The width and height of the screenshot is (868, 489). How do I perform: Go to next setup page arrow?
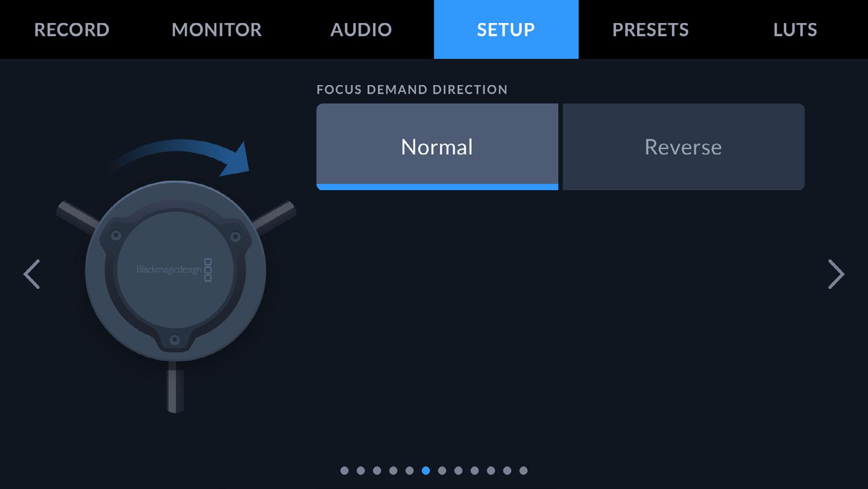coord(836,274)
